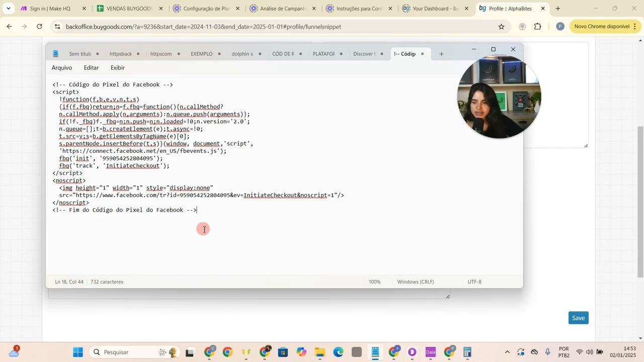
Task: Switch to the 'httpsback' Notepad tab
Action: tap(121, 54)
